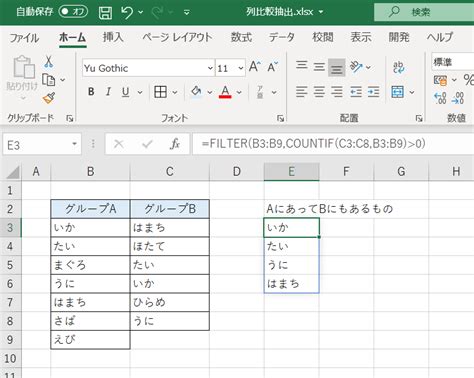Open the font size 11 dropdown
The height and width of the screenshot is (378, 474).
click(x=241, y=68)
